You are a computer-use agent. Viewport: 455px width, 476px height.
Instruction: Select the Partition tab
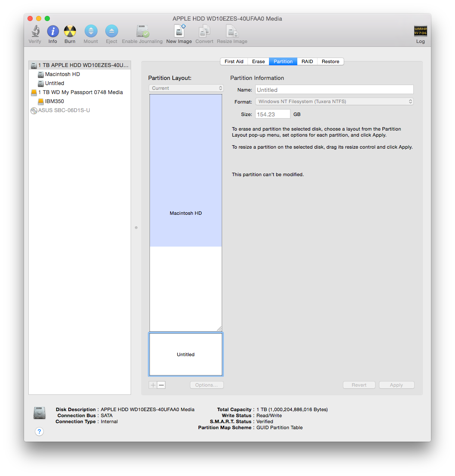283,61
